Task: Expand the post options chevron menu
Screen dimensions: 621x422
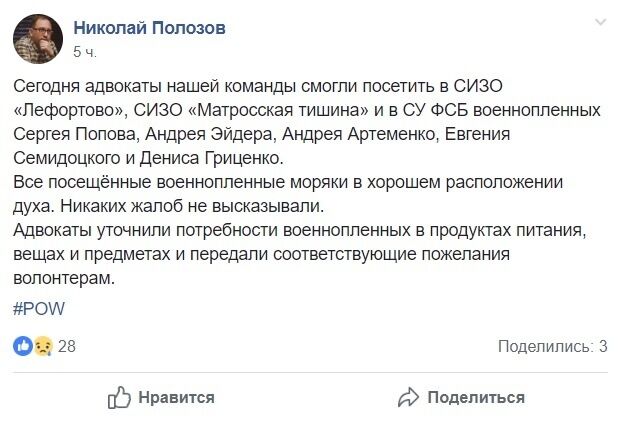Action: click(x=600, y=22)
